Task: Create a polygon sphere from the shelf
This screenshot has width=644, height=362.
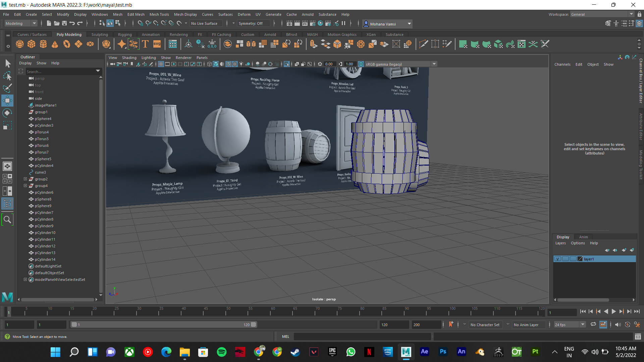Action: (x=19, y=44)
